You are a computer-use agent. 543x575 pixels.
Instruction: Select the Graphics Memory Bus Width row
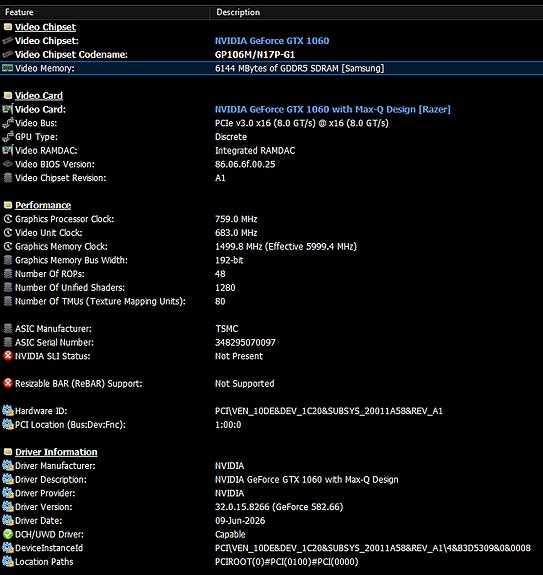[x=271, y=260]
